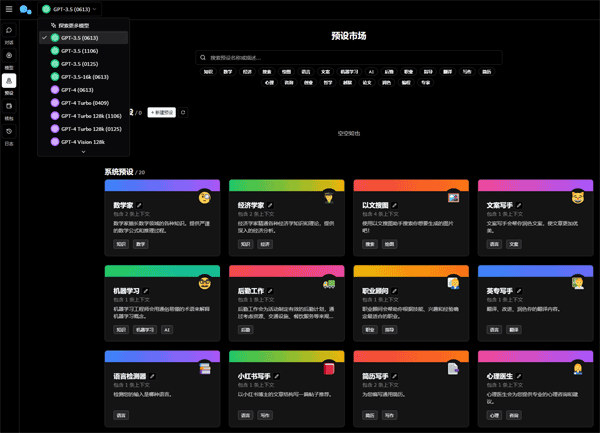This screenshot has width=600, height=433.
Task: Click pencil icon next to 简历写手
Action: point(395,376)
